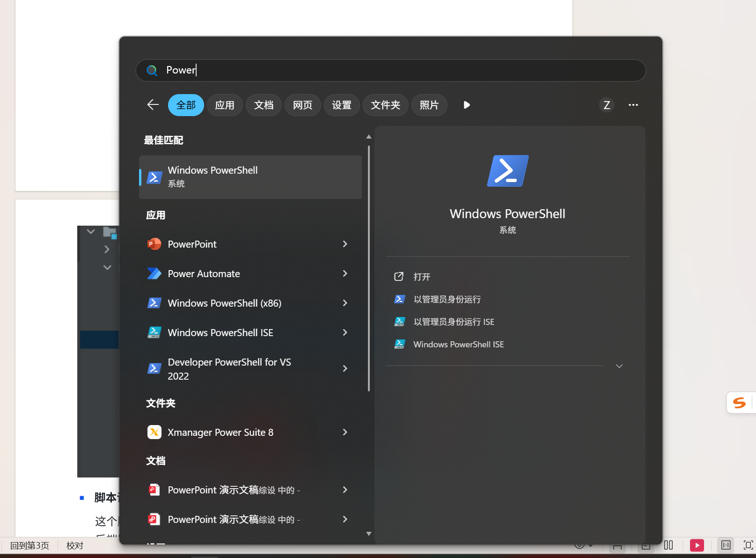Expand Xmanager Power Suite 8 chevron
This screenshot has height=558, width=756.
click(x=345, y=432)
